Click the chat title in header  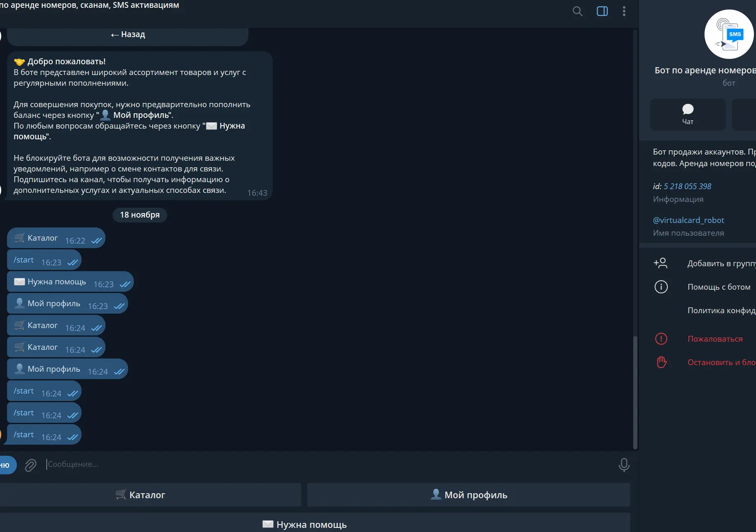89,5
